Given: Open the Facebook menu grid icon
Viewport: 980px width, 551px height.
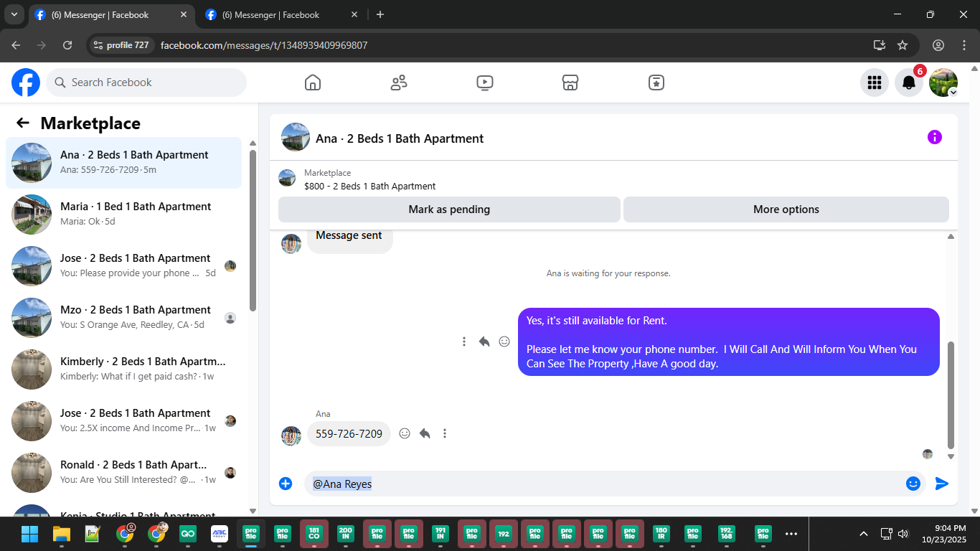Looking at the screenshot, I should 875,83.
